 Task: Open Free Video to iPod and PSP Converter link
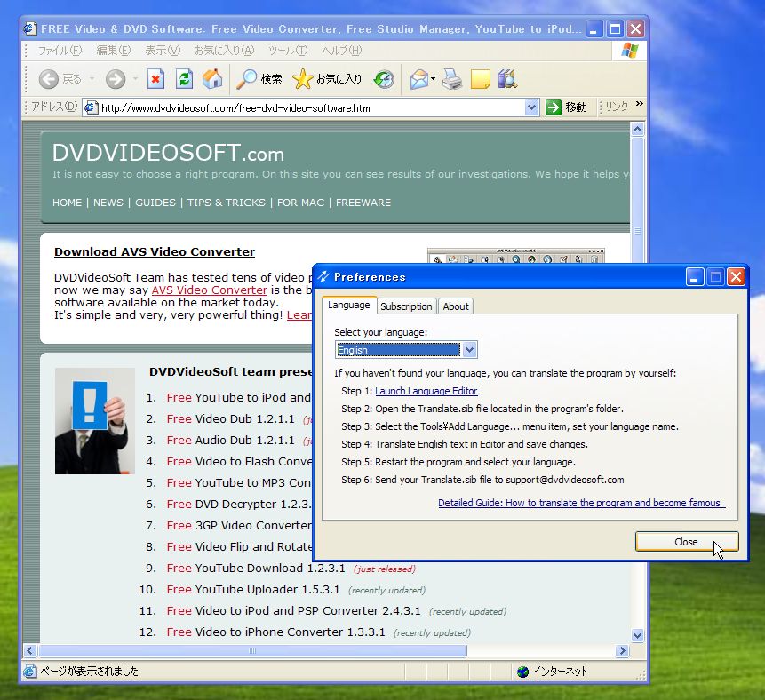pyautogui.click(x=293, y=611)
